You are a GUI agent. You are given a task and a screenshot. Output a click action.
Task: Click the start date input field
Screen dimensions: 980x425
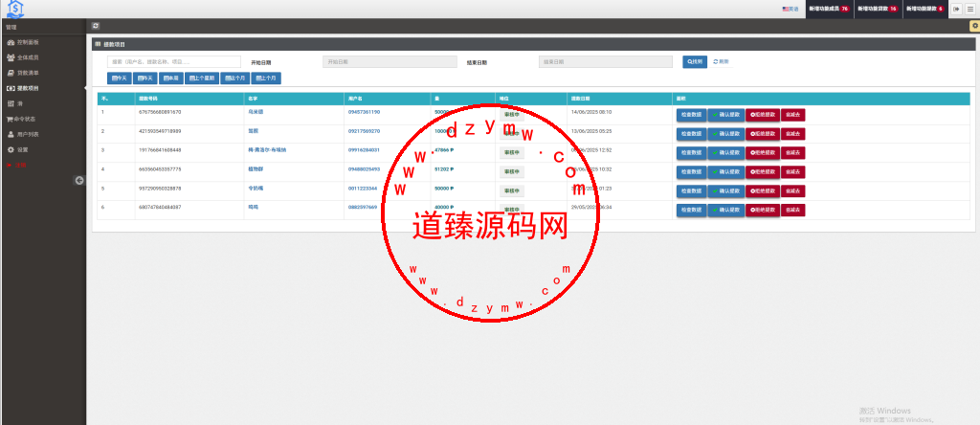tap(390, 62)
